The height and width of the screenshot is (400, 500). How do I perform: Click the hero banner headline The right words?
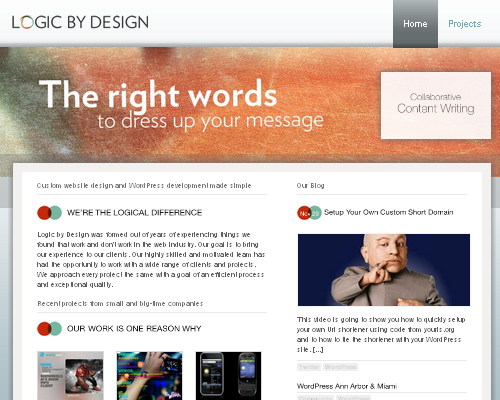(158, 94)
